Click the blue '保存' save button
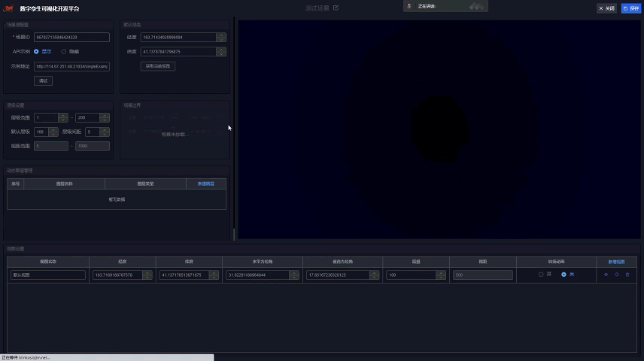 coord(631,8)
